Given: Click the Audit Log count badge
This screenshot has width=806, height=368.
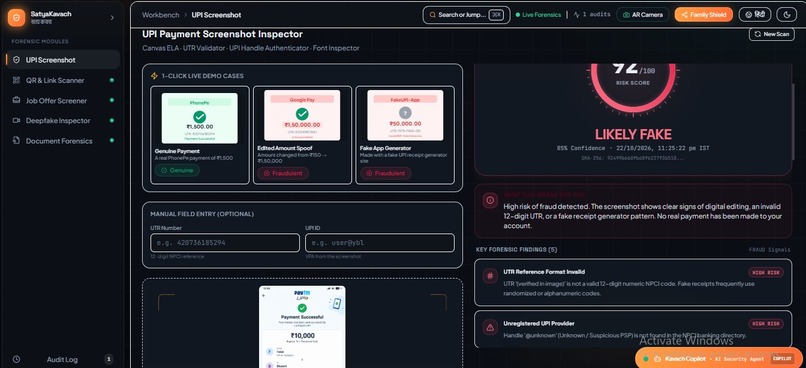Looking at the screenshot, I should (108, 359).
